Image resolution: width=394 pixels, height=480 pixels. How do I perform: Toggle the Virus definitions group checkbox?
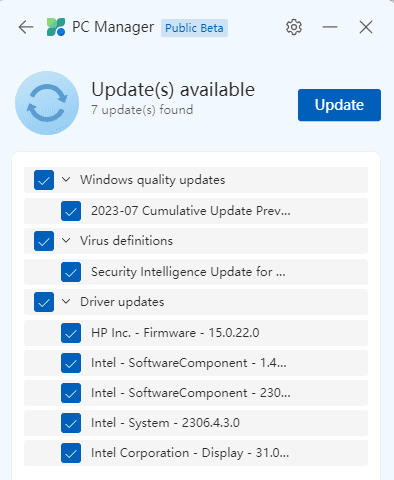[x=44, y=241]
